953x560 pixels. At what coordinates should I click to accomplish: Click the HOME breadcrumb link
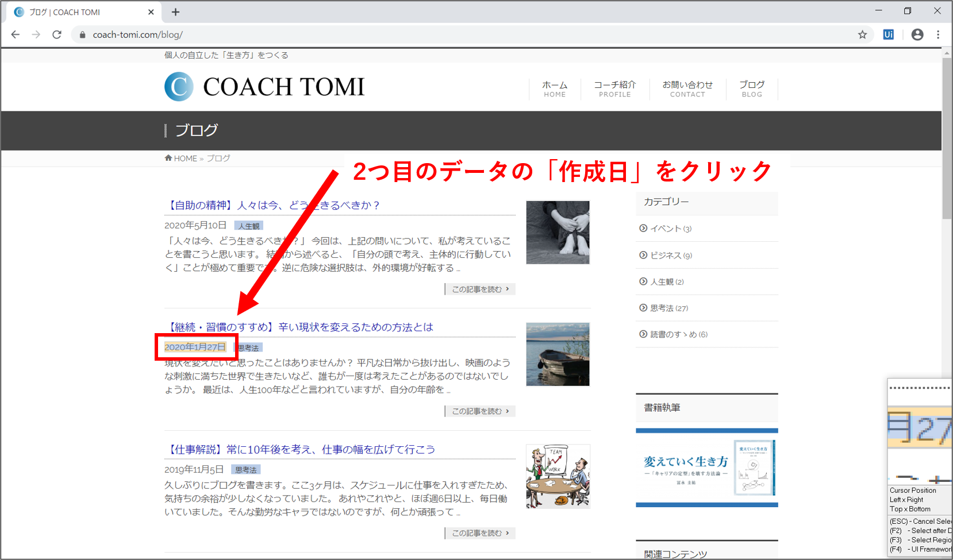[x=185, y=159]
